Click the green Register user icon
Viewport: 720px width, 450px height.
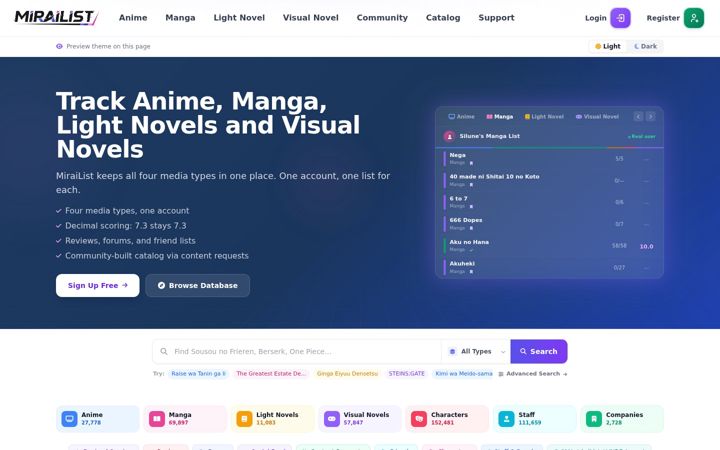(693, 18)
